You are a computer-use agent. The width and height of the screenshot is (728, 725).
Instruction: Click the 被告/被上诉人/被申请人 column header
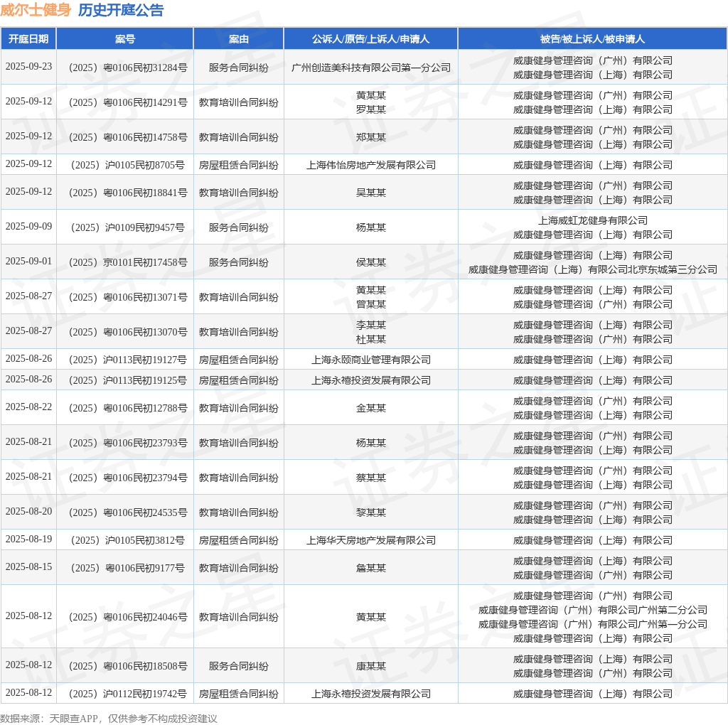592,39
